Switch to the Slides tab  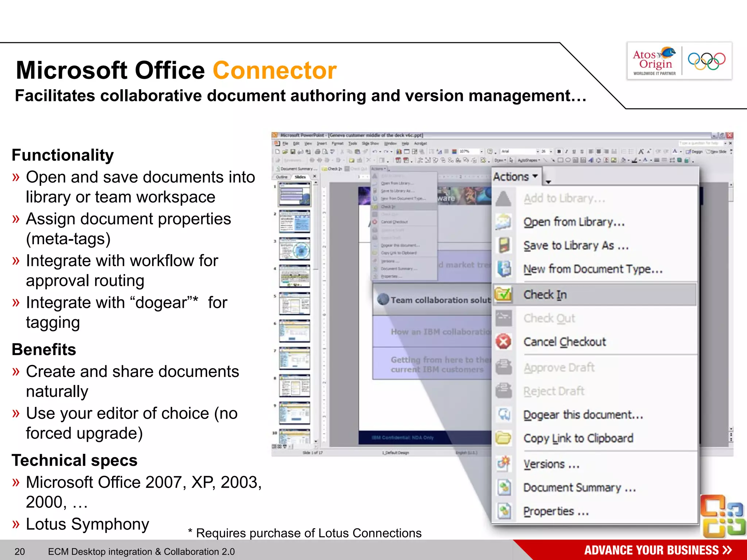300,177
